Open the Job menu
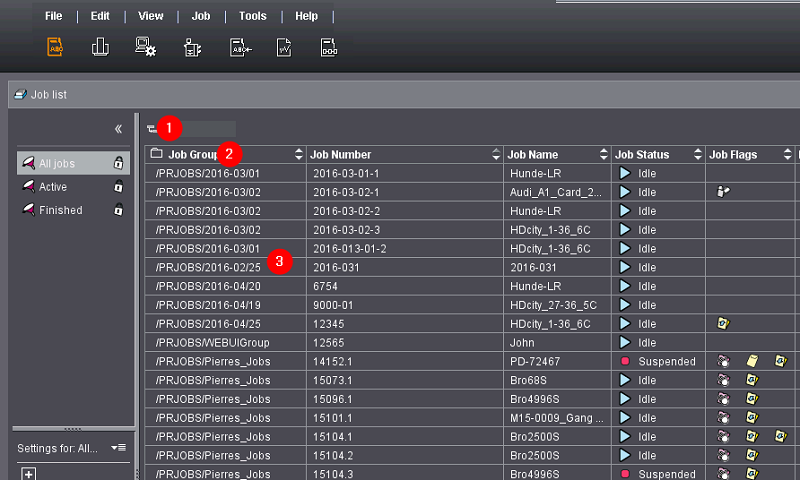The height and width of the screenshot is (480, 800). [x=201, y=16]
